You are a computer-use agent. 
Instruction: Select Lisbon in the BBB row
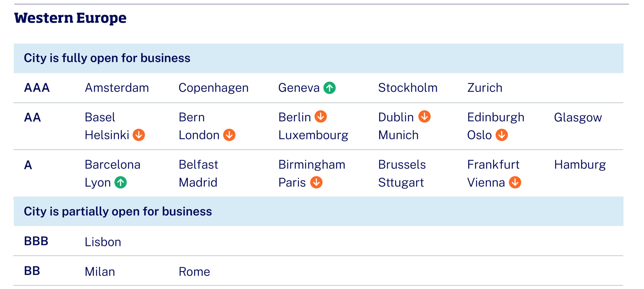103,242
